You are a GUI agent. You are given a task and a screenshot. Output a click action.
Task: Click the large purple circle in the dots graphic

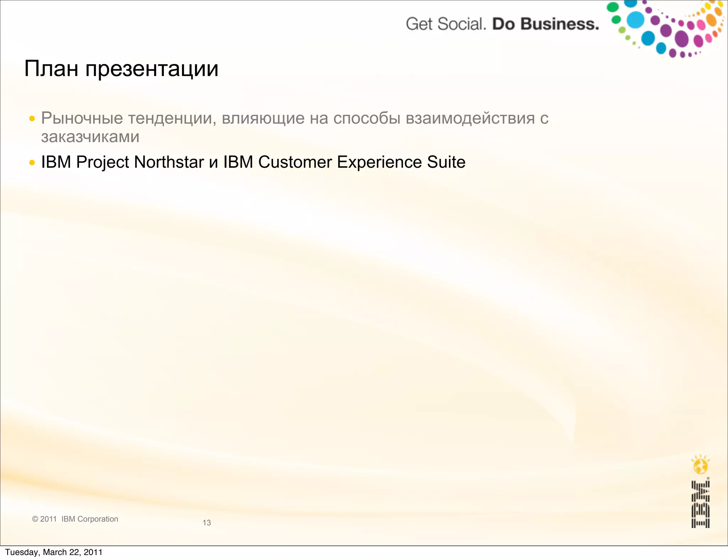tap(681, 39)
